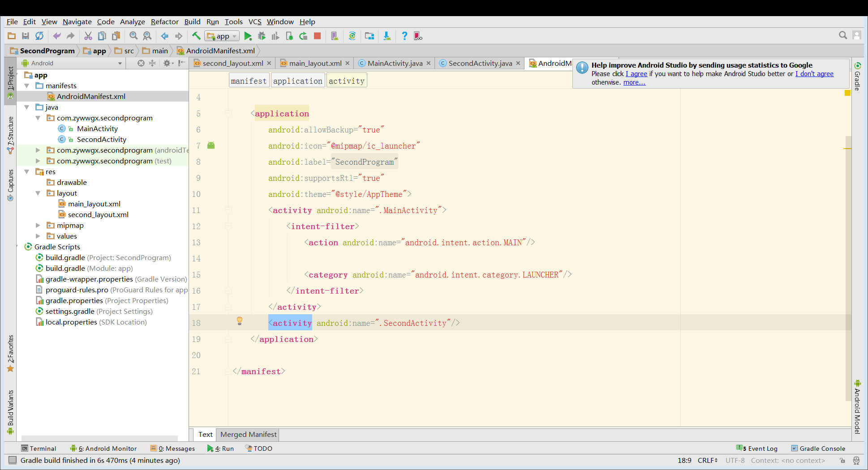Screen dimensions: 868x470
Task: Toggle the read-only lock icon in the status bar
Action: pos(842,461)
